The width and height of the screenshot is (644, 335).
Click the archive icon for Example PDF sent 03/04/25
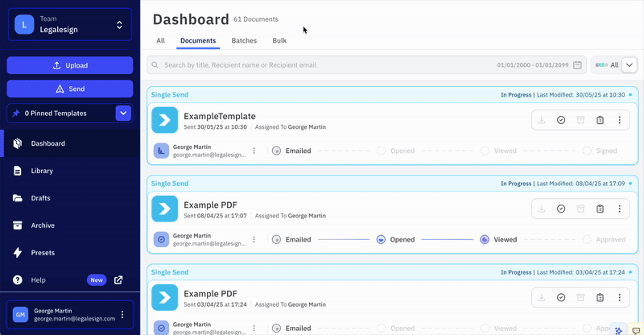point(580,298)
